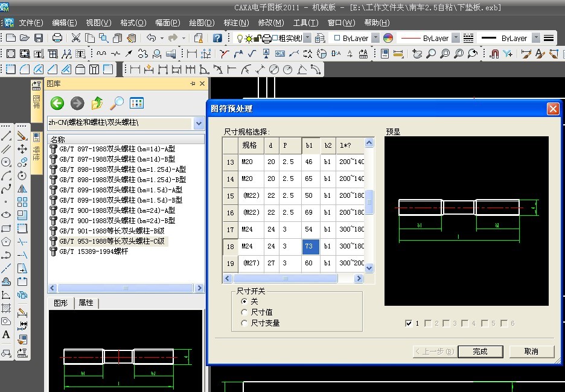Click the library view mode grid icon
This screenshot has height=392, width=565.
pyautogui.click(x=136, y=103)
